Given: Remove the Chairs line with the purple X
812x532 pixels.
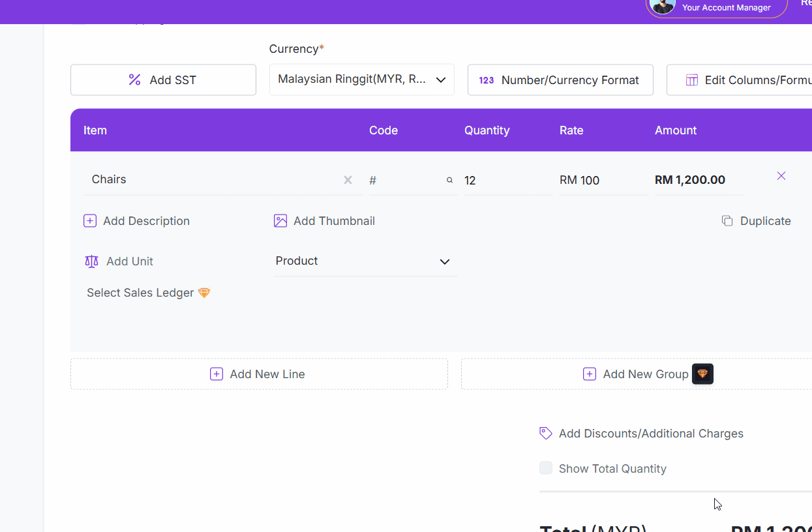Looking at the screenshot, I should (x=781, y=175).
